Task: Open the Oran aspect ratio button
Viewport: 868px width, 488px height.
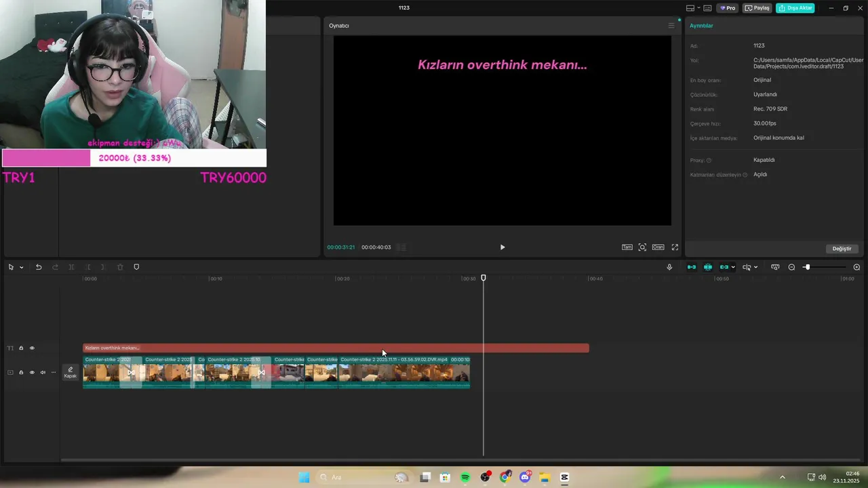Action: point(658,247)
